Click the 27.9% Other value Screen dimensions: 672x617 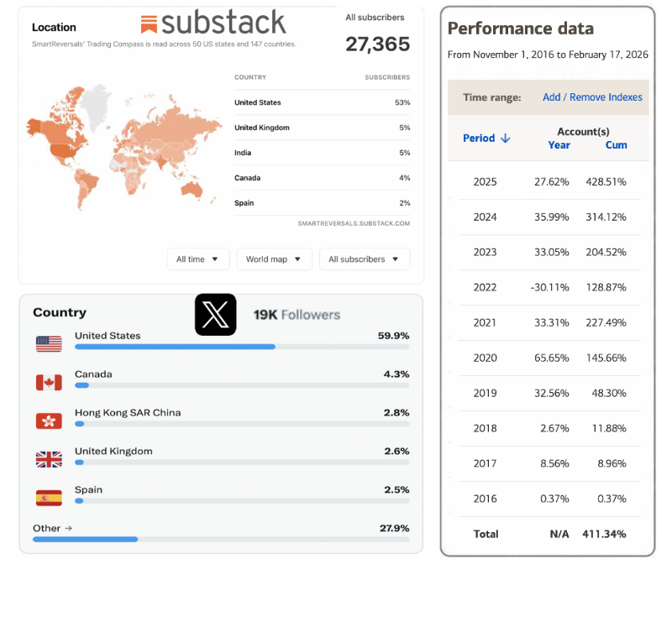click(x=394, y=528)
